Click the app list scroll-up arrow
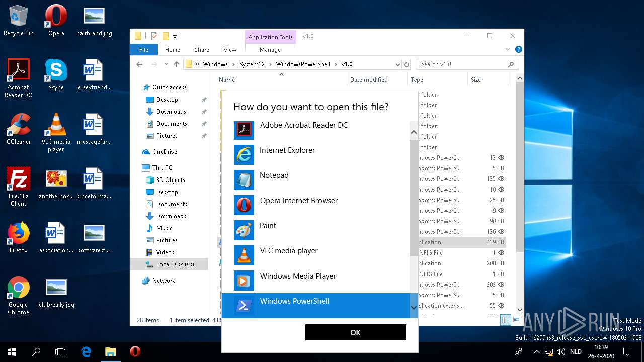This screenshot has width=644, height=362. point(414,133)
